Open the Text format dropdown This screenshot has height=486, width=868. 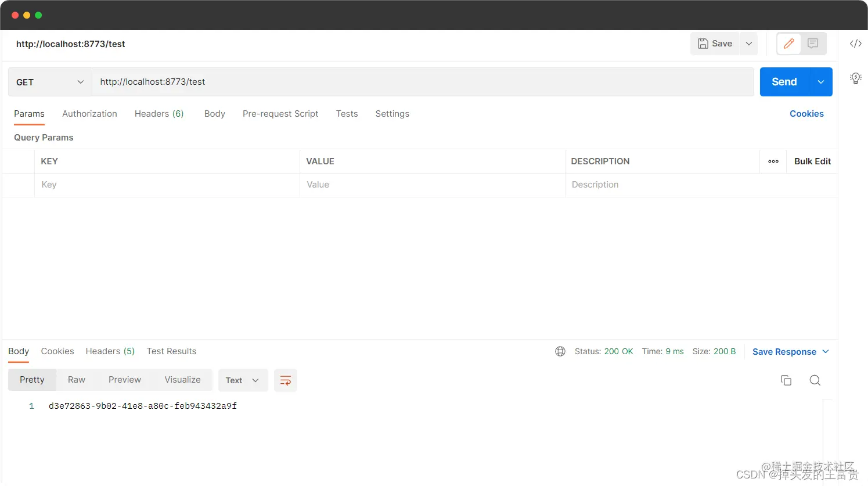tap(243, 380)
